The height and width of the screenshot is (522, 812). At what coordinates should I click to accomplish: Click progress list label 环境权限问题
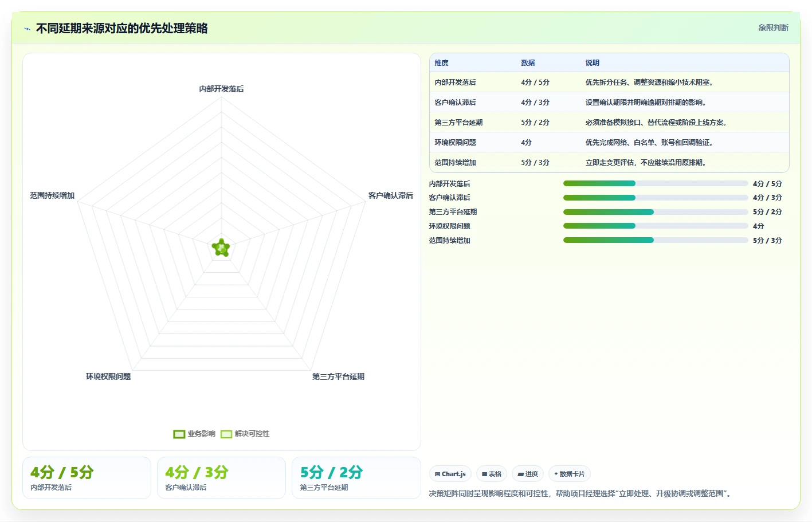coord(449,226)
